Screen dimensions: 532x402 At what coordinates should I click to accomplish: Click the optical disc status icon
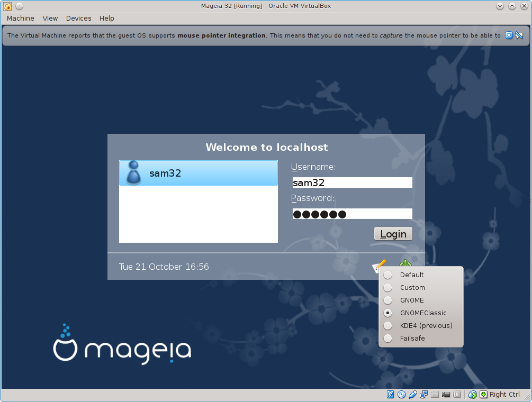pos(401,394)
